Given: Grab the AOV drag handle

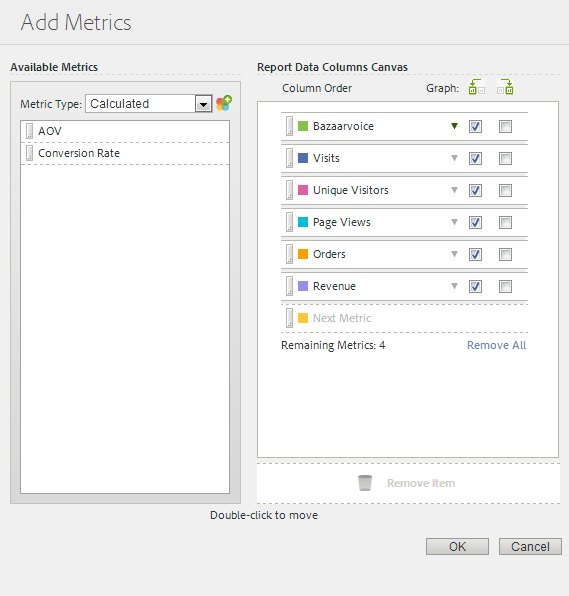Looking at the screenshot, I should (29, 131).
